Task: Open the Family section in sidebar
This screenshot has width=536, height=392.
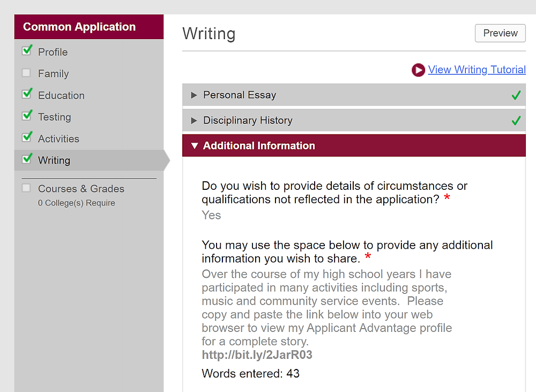Action: [53, 73]
